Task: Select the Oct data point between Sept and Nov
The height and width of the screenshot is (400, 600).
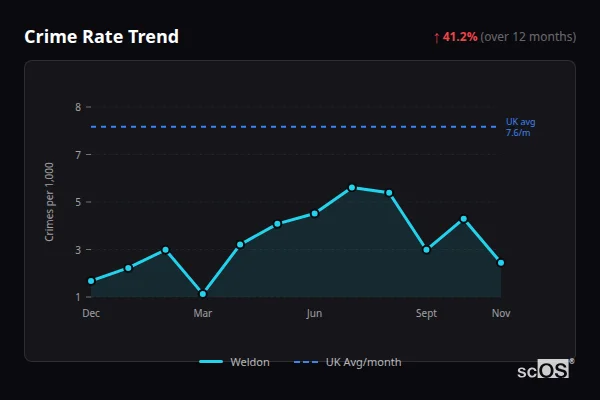Action: pos(464,219)
